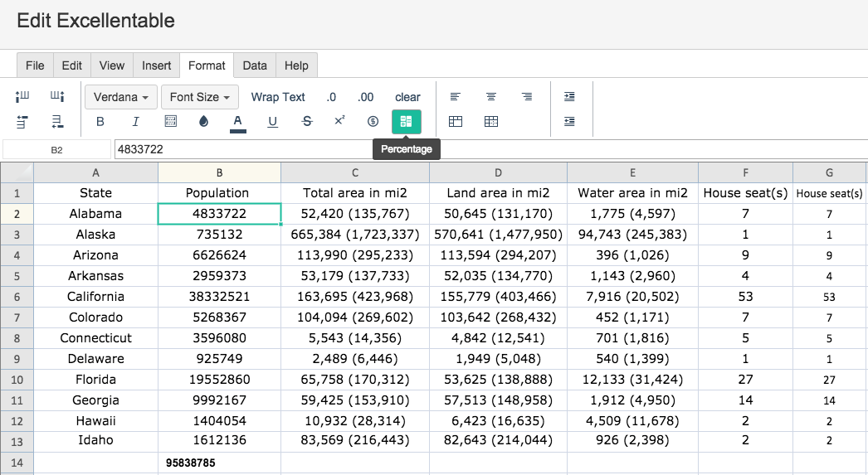Click the formula bar showing 4833722
The image size is (868, 475).
tap(491, 149)
